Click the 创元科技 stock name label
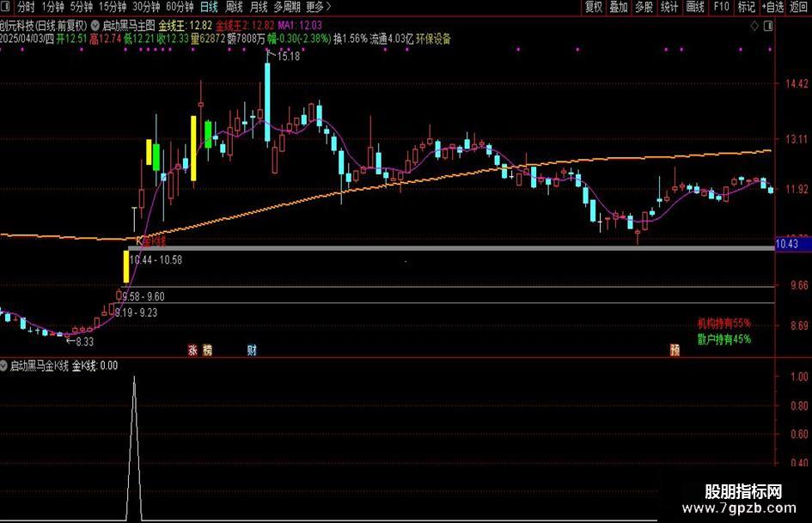The image size is (812, 523). tap(17, 25)
